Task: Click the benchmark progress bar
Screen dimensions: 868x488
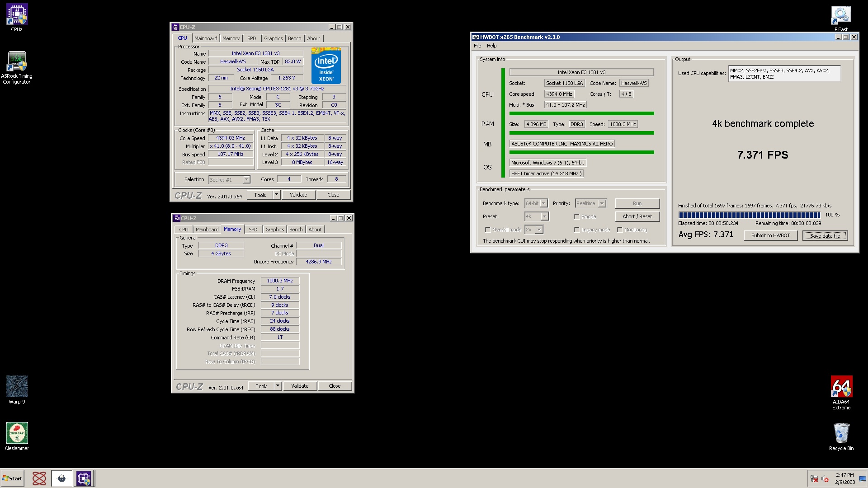Action: click(x=749, y=215)
